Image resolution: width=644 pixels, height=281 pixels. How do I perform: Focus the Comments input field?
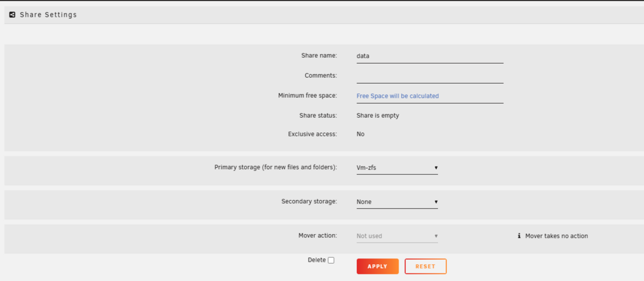tap(430, 76)
